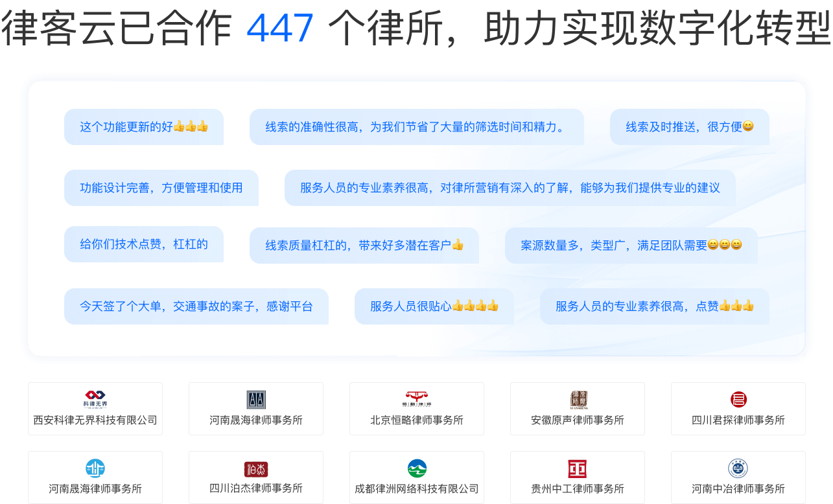
Task: Click the bubble 线索的准确性很高，为我们节省了大量的筛选时间和精力
Action: [x=417, y=127]
